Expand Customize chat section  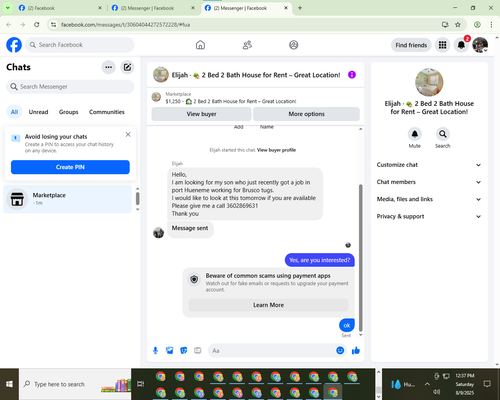pyautogui.click(x=429, y=165)
